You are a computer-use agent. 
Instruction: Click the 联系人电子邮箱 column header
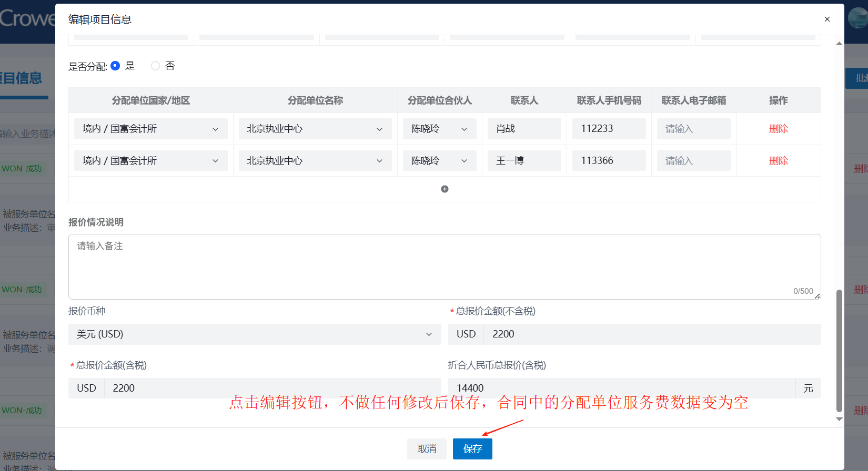(694, 100)
